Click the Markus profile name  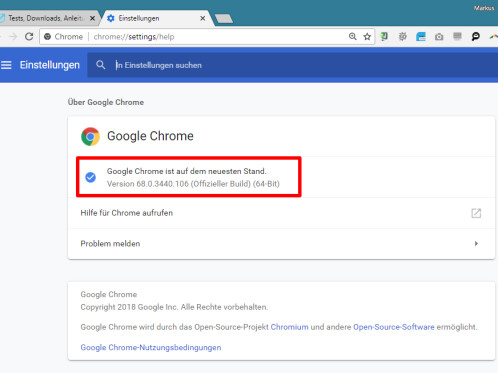484,8
